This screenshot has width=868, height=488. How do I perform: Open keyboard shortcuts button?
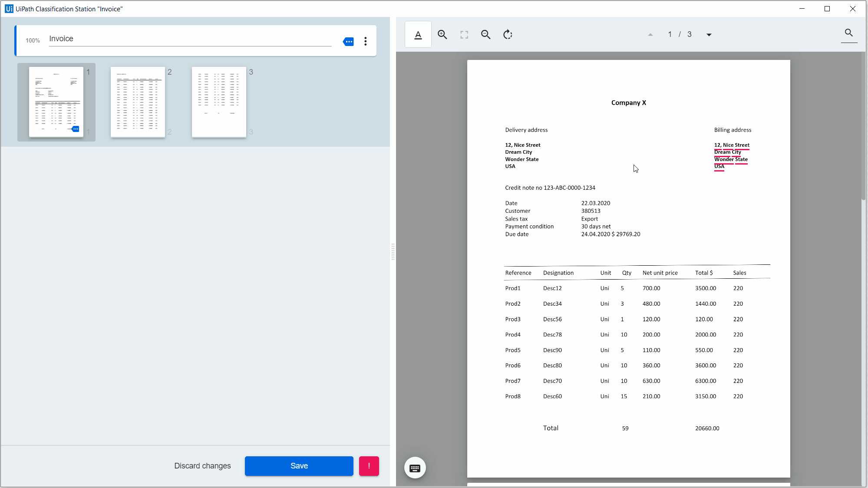pyautogui.click(x=415, y=468)
